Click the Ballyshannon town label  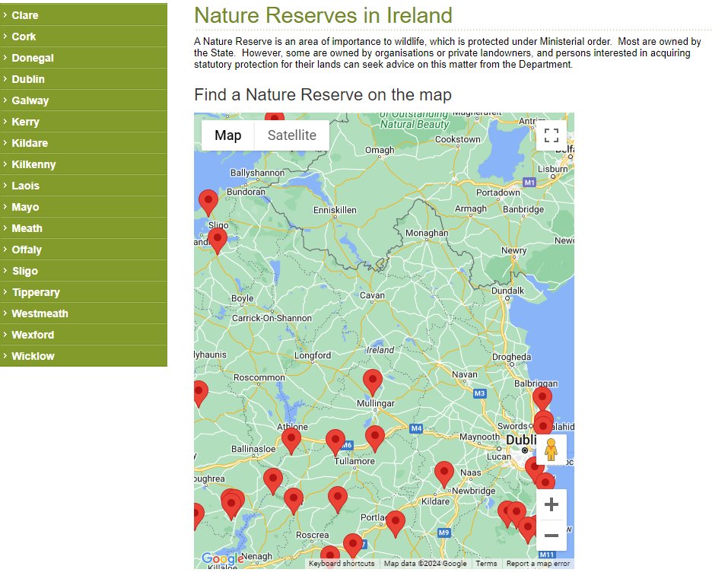tap(257, 173)
